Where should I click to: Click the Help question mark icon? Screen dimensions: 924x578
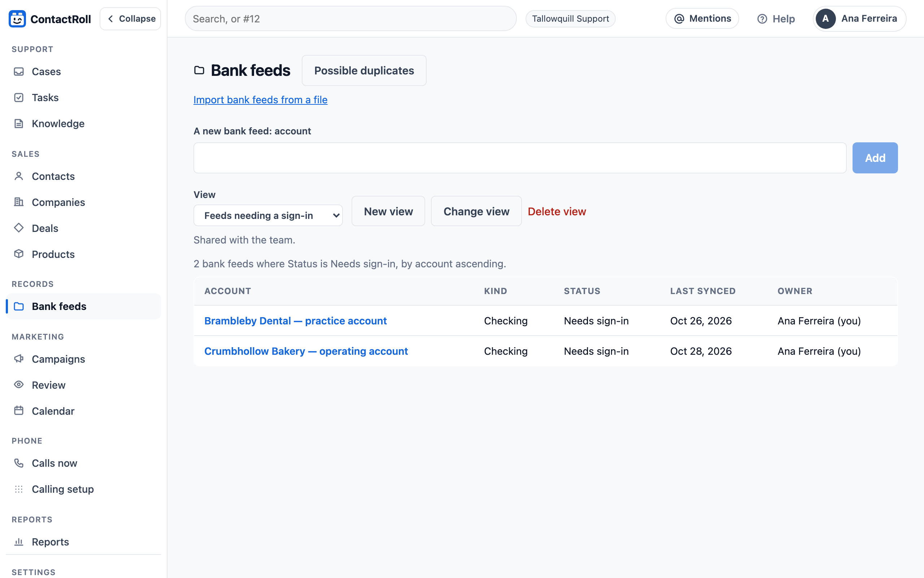(x=762, y=19)
